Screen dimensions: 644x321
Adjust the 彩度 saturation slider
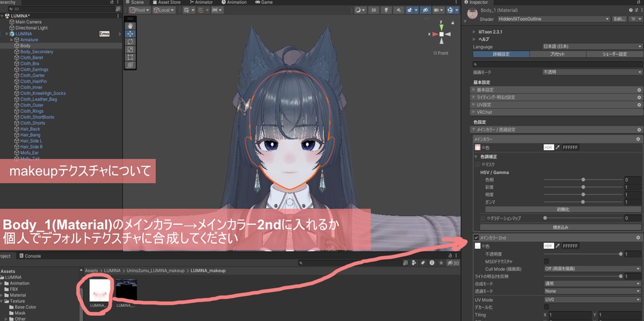click(x=583, y=187)
